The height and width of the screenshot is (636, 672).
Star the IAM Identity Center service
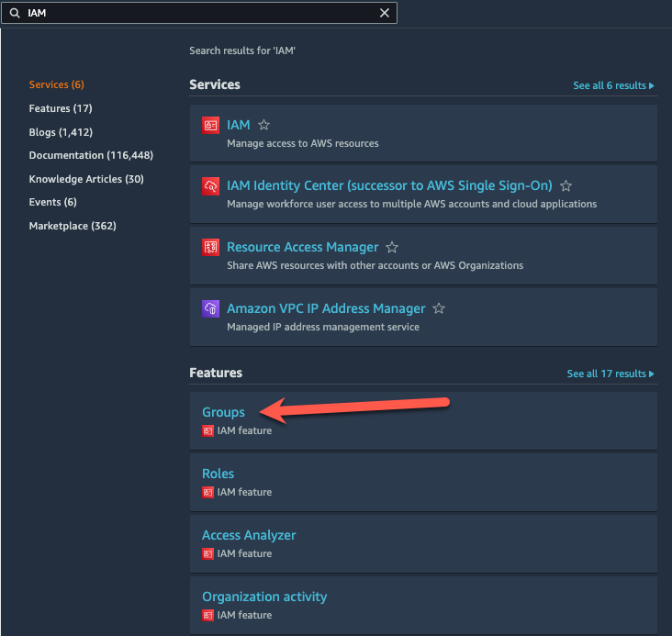pyautogui.click(x=566, y=186)
